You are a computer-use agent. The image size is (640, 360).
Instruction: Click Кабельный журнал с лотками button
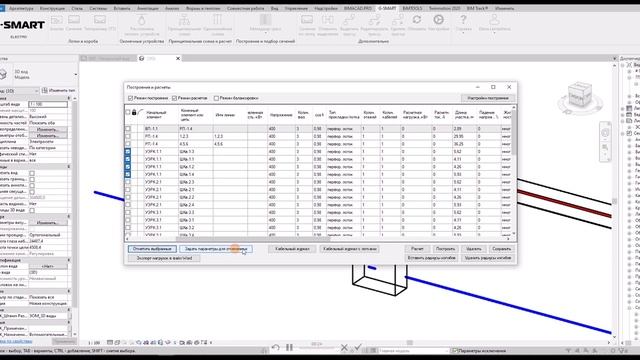(x=350, y=249)
